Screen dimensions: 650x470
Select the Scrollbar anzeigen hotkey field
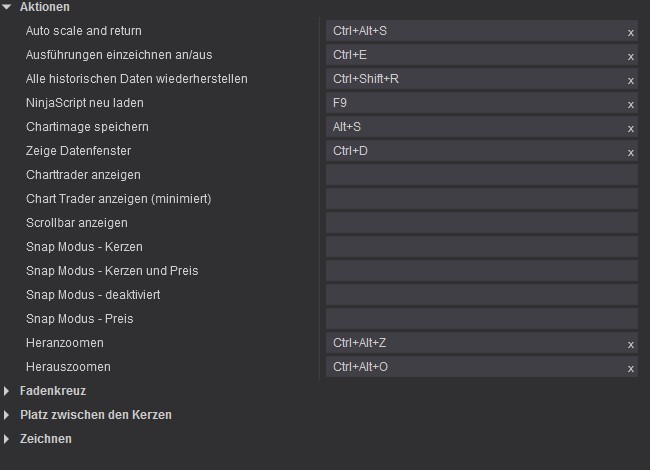[481, 223]
